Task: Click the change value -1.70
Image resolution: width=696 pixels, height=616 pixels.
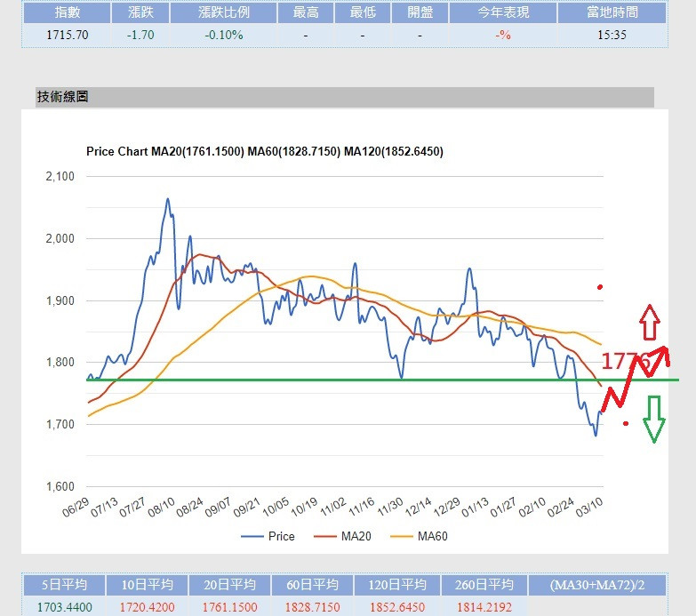Action: pyautogui.click(x=140, y=35)
